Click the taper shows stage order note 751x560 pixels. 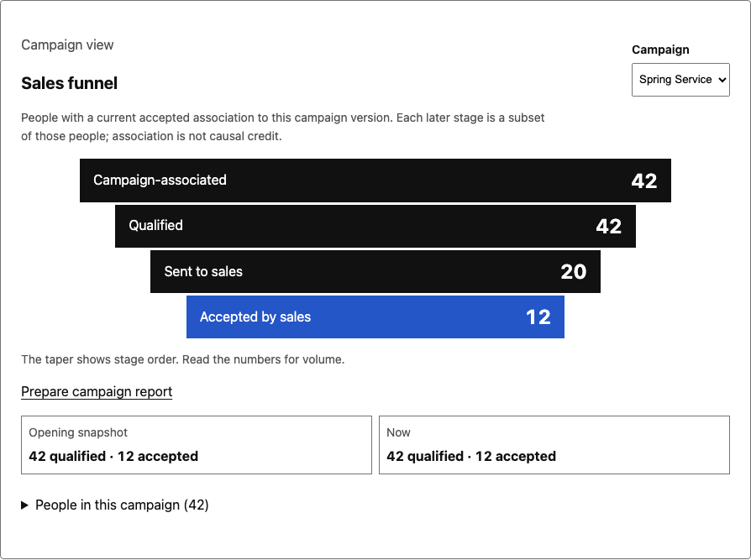click(x=183, y=359)
